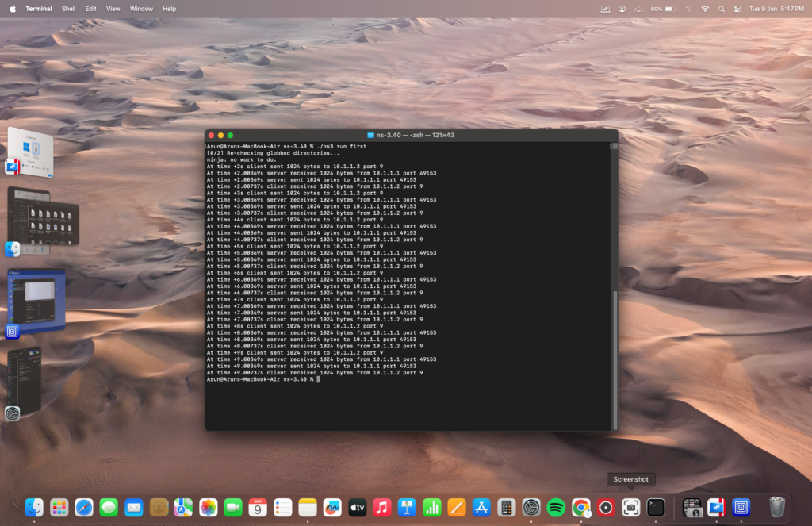This screenshot has height=526, width=812.
Task: Open the Shell menu
Action: (x=69, y=9)
